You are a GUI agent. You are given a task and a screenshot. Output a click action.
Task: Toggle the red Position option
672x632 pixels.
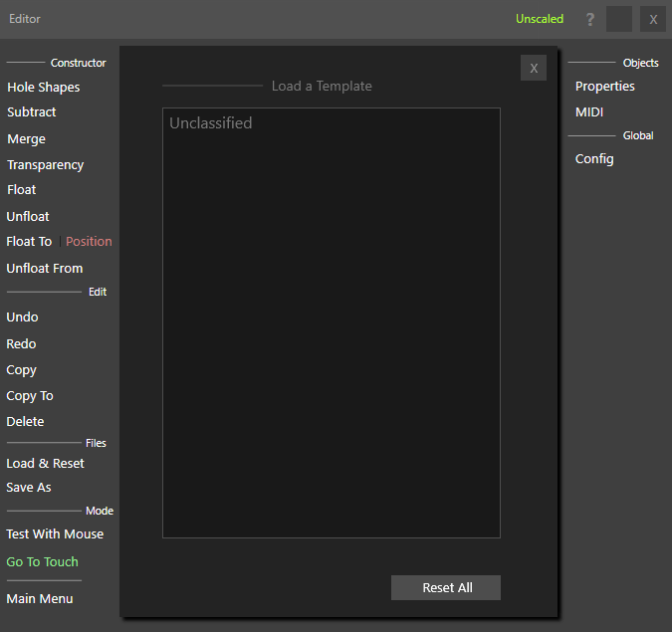[89, 242]
